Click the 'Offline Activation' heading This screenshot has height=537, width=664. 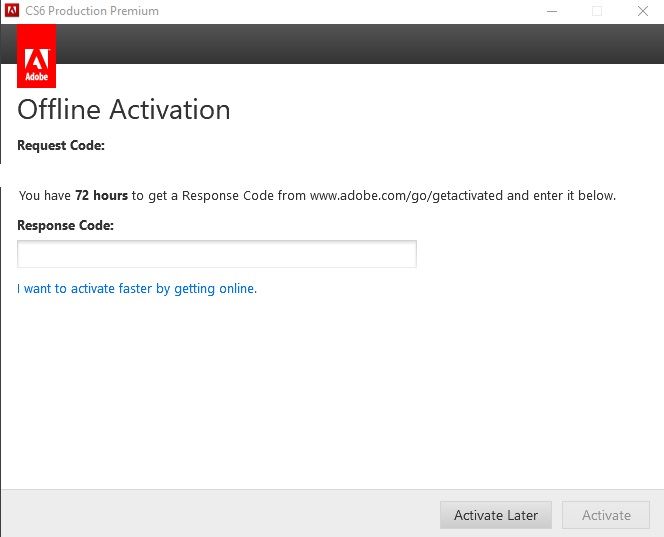click(124, 110)
